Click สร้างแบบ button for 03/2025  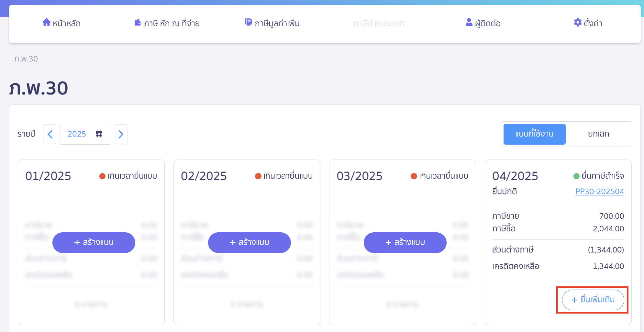pyautogui.click(x=405, y=242)
